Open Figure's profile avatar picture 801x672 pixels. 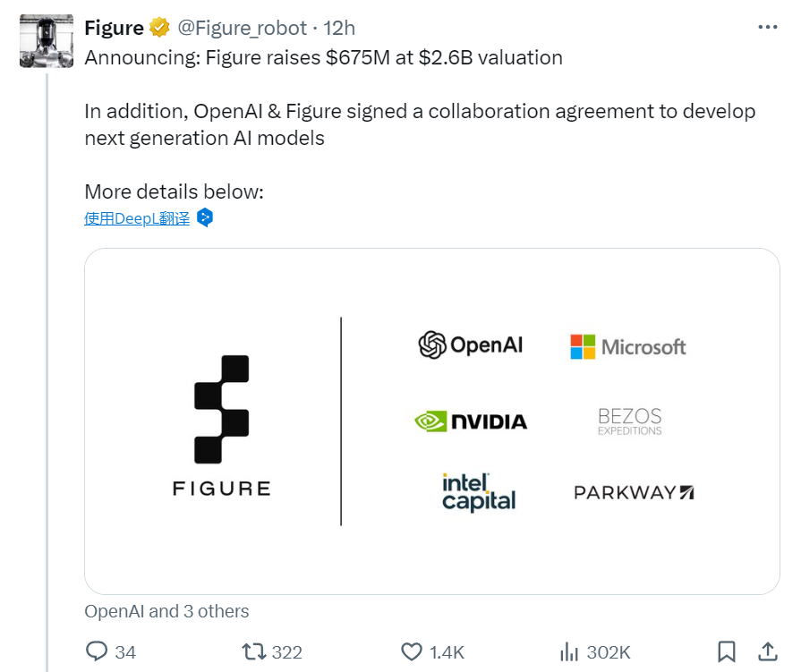47,41
